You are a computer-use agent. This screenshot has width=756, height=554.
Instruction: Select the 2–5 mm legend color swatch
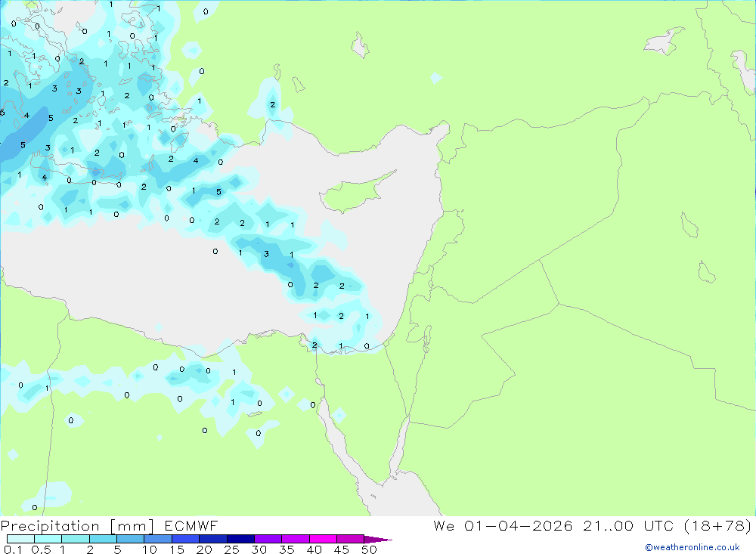pos(103,539)
